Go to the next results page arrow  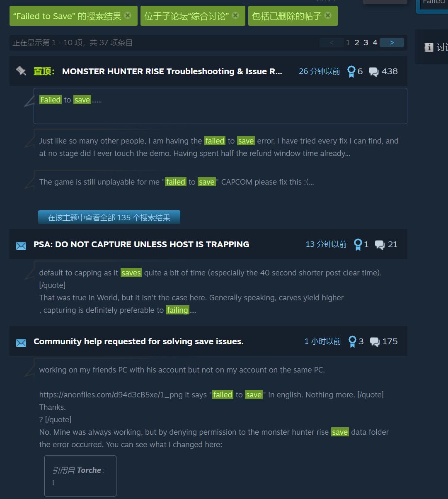(392, 42)
